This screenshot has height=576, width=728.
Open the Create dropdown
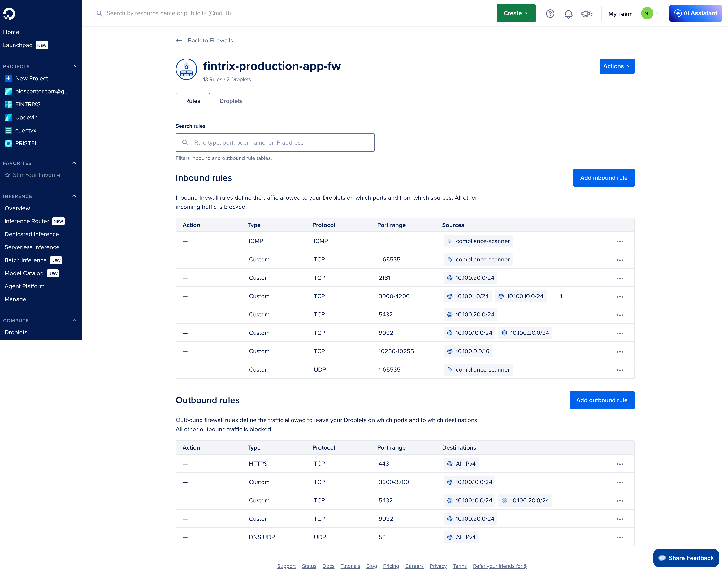[x=516, y=13]
